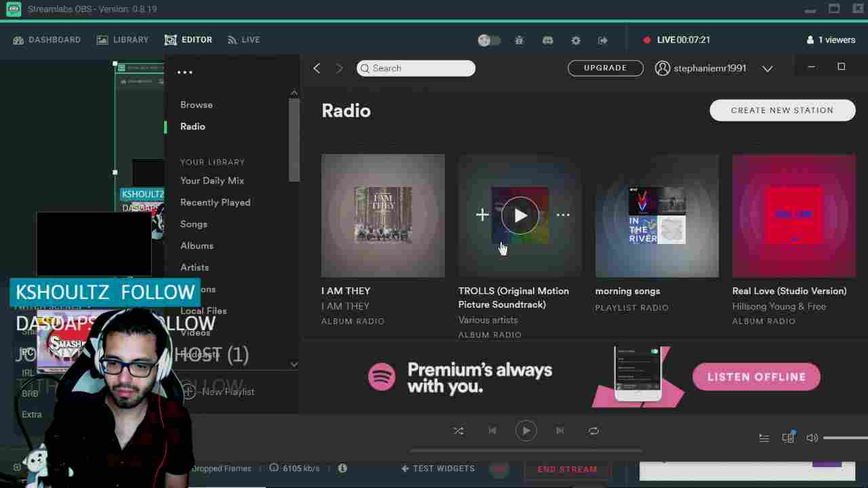Play TROLLS soundtrack radio

coord(520,216)
